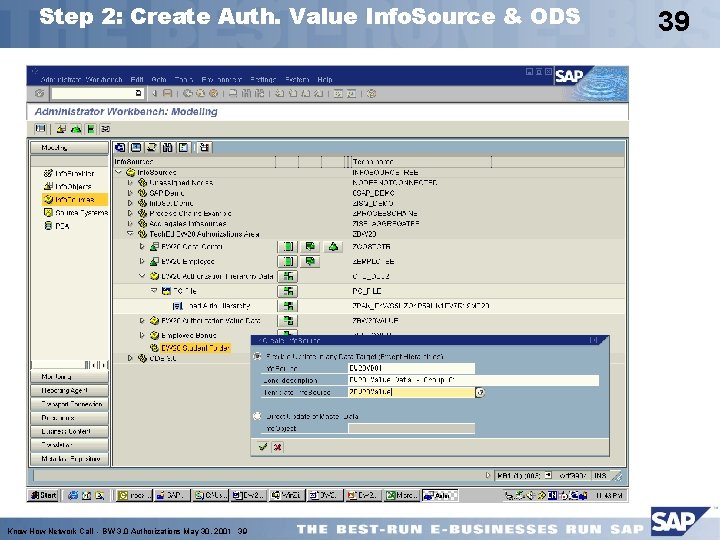This screenshot has width=720, height=540.
Task: Click the green mountain icon in the application toolbar
Action: click(76, 129)
